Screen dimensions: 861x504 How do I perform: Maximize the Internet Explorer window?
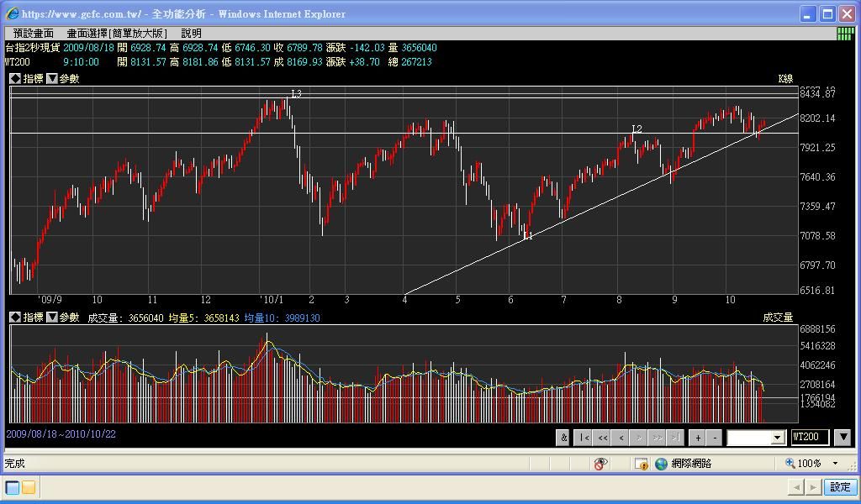(x=827, y=14)
